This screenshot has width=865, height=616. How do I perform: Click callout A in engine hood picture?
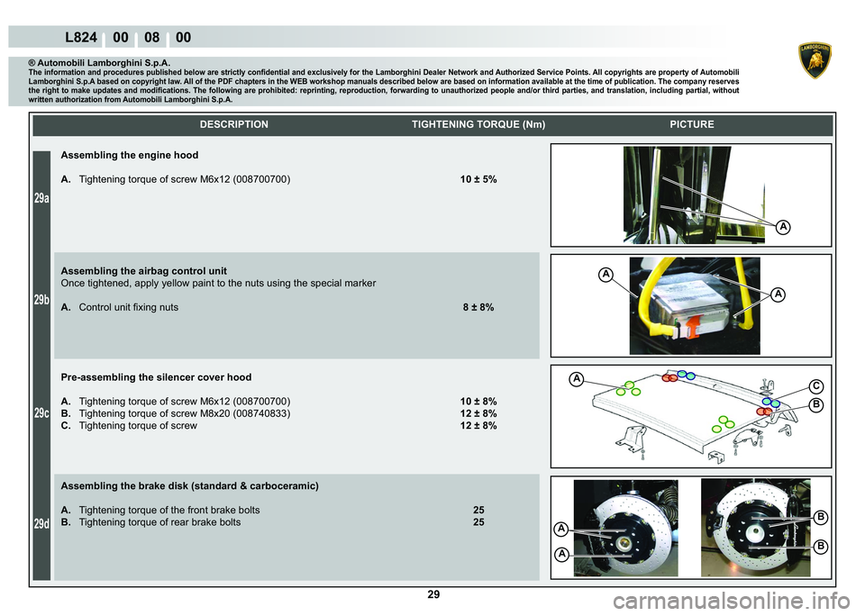783,227
